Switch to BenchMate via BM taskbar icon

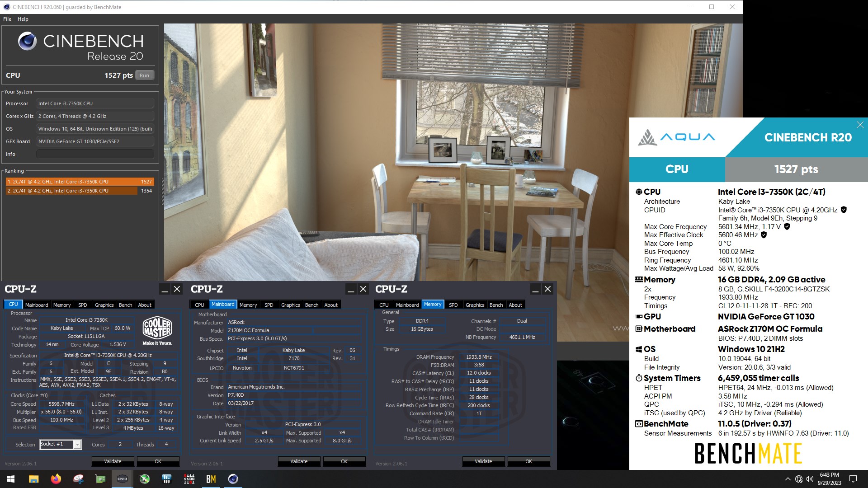(x=211, y=479)
